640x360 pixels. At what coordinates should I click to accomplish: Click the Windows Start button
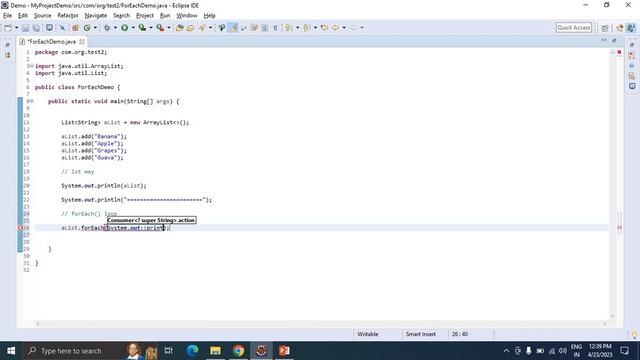[x=11, y=351]
